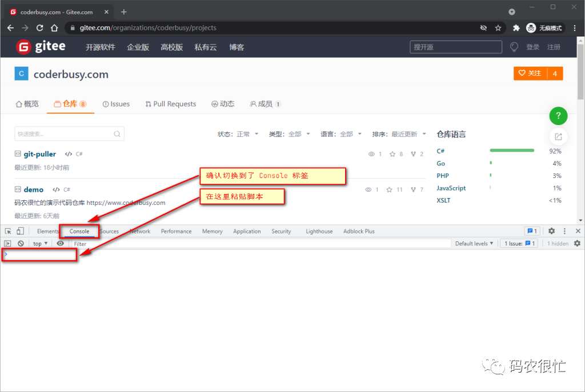Open the 类型: 全部 filter dropdown
The width and height of the screenshot is (585, 392).
pos(290,134)
